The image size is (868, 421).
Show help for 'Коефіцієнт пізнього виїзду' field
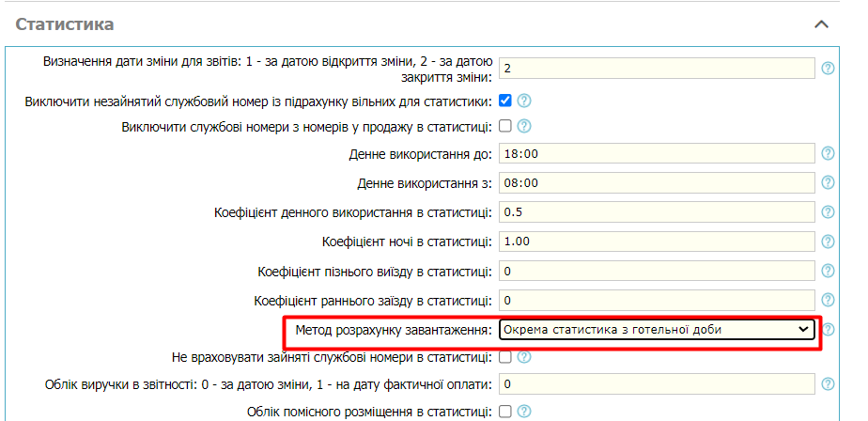tap(828, 271)
